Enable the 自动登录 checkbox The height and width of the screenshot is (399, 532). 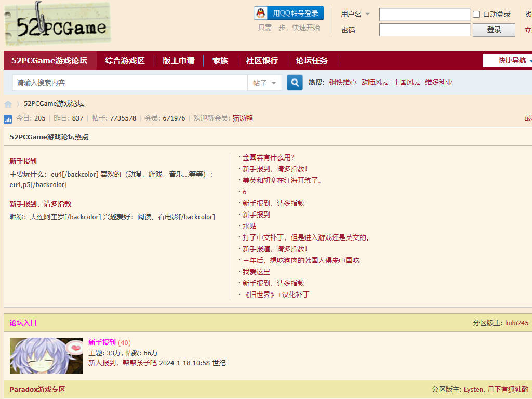click(x=476, y=14)
